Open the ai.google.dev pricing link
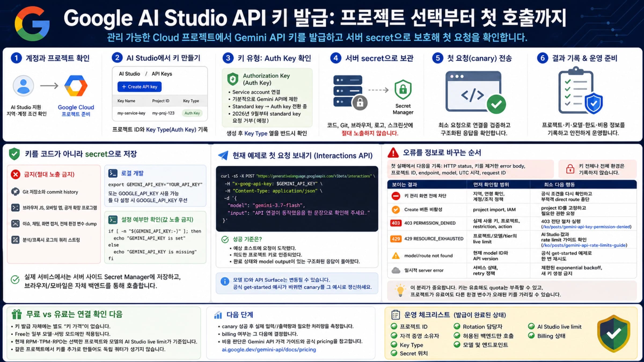Screen dimensions: 644x362 [269, 350]
